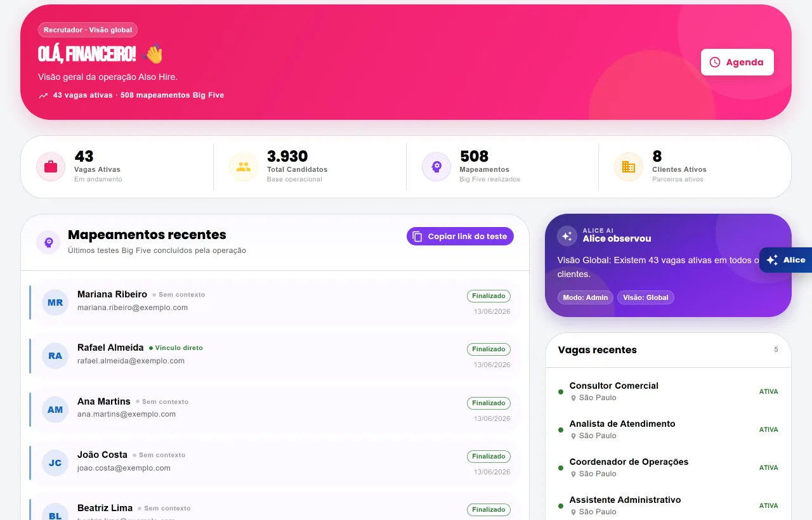Click the 8 Clientes Ativos value
Viewport: 812px width, 520px height.
657,156
